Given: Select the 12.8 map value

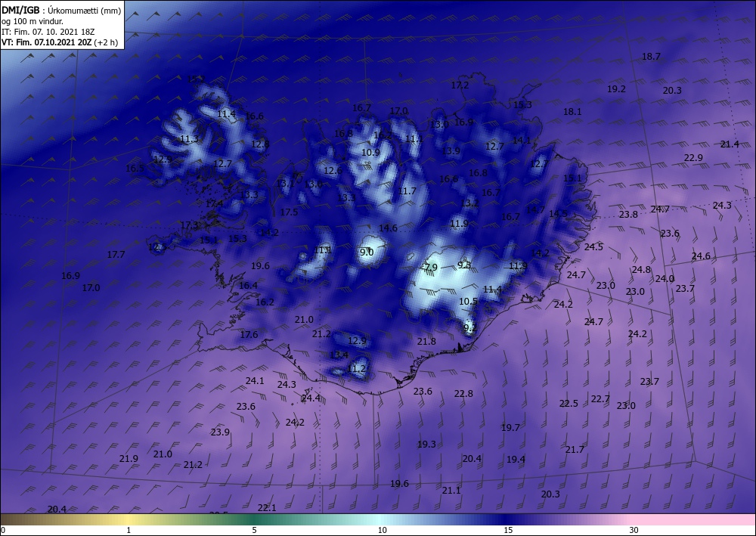Looking at the screenshot, I should 260,144.
